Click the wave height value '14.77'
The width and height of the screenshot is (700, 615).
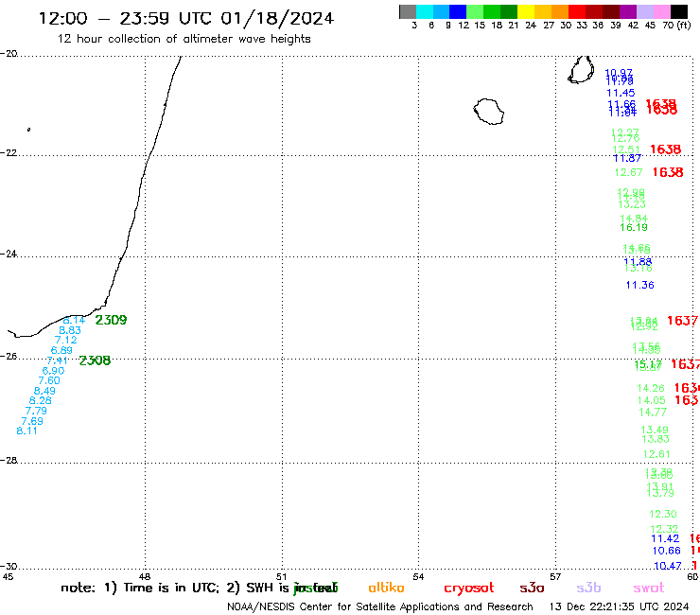[x=653, y=413]
